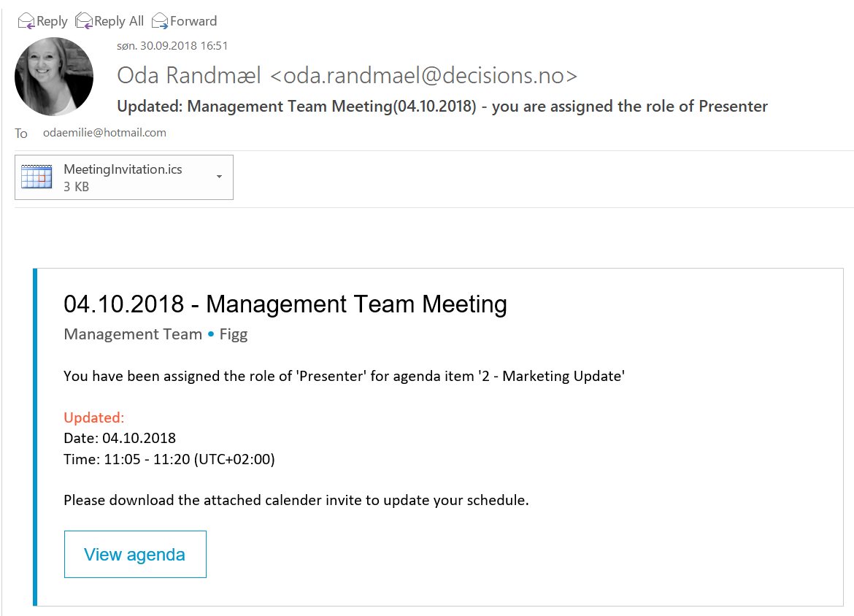Click the Management Team workspace label
The height and width of the screenshot is (616, 854).
133,334
